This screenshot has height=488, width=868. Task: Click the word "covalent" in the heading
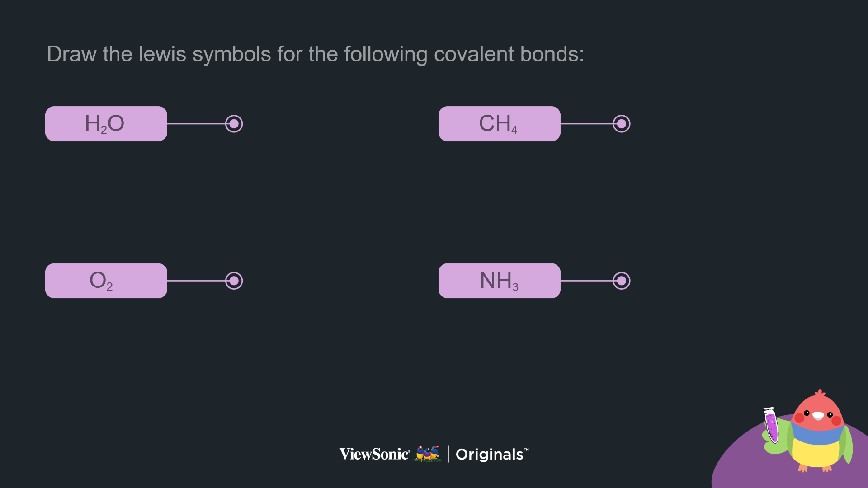(x=474, y=54)
